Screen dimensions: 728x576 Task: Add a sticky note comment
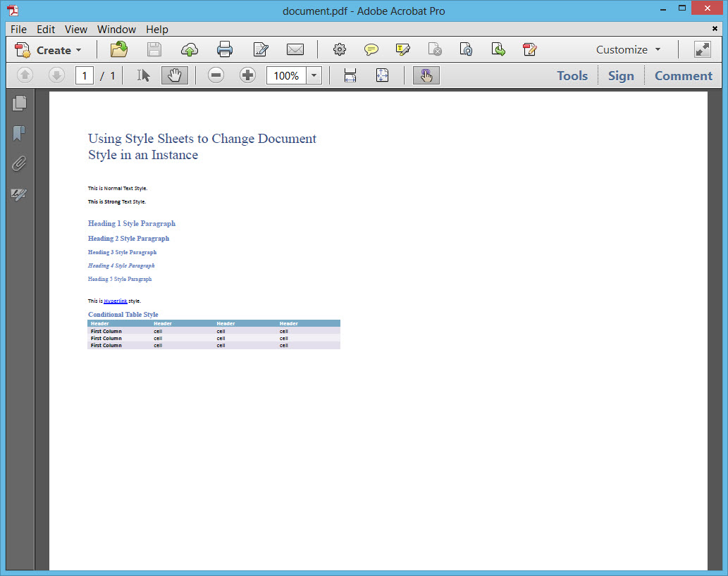point(371,49)
